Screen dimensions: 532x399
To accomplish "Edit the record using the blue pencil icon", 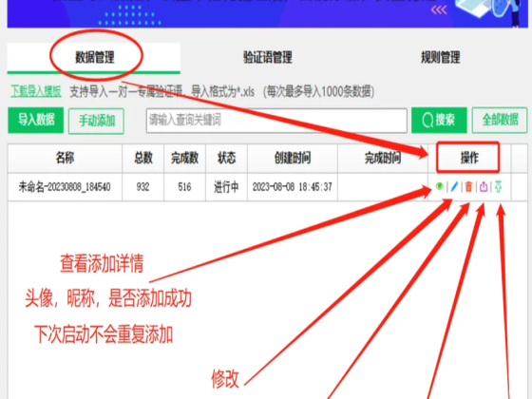I will pyautogui.click(x=454, y=186).
